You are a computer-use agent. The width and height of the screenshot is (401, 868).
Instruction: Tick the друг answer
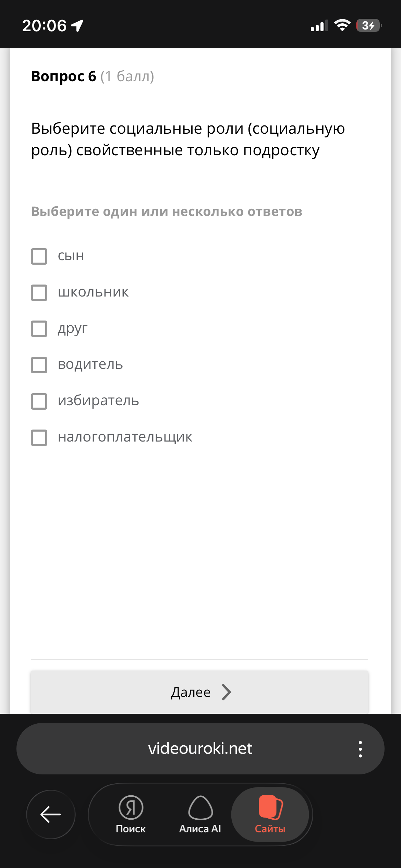tap(39, 329)
